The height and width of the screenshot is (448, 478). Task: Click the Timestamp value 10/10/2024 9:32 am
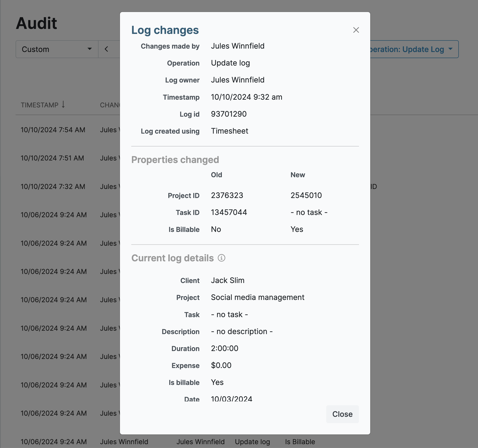(x=246, y=97)
